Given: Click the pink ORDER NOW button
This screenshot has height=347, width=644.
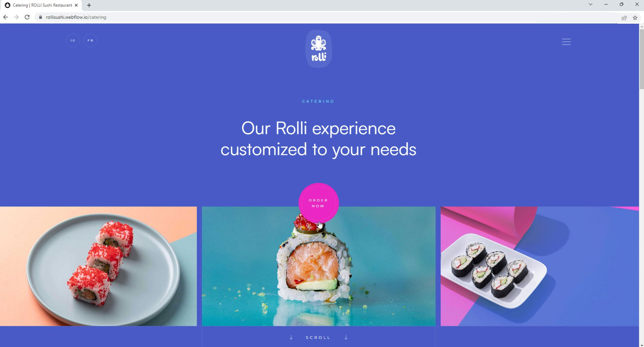Looking at the screenshot, I should (x=318, y=203).
